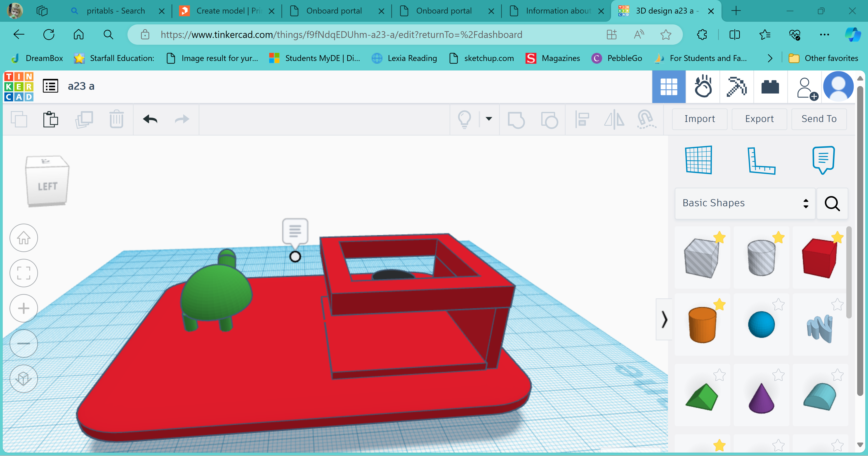
Task: Click the Export button
Action: 759,119
